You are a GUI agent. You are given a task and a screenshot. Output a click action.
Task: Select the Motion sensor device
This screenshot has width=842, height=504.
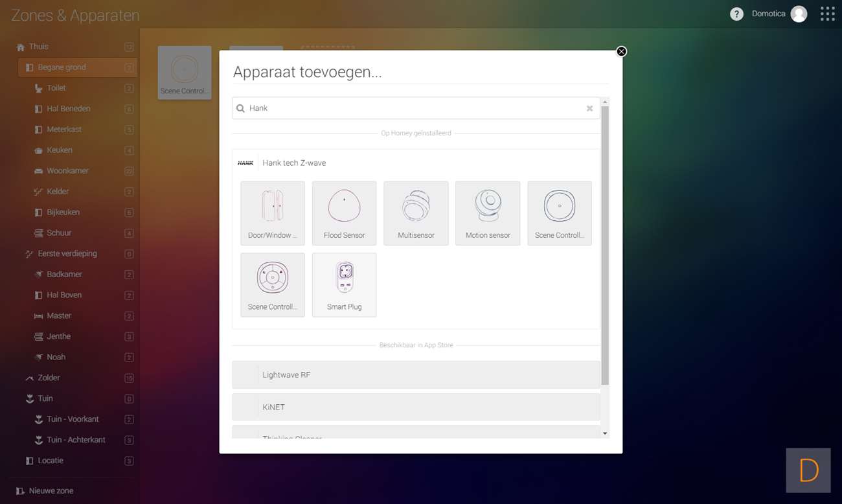[x=488, y=213]
